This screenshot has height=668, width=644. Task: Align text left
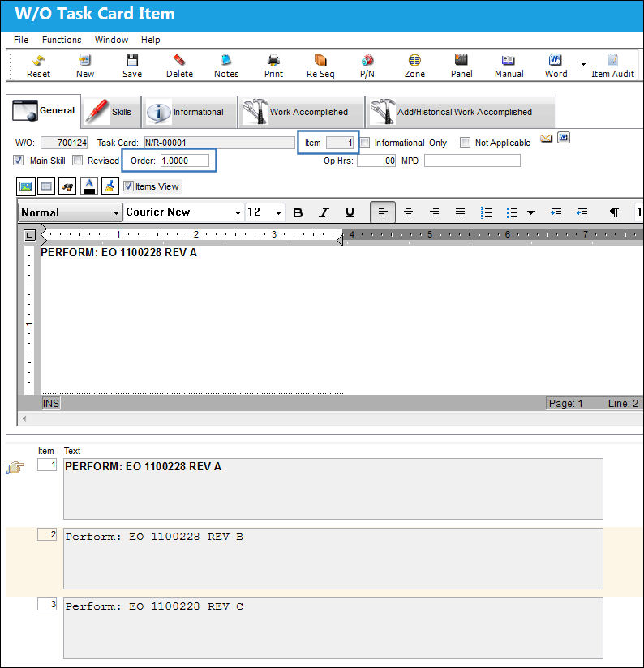[x=383, y=212]
